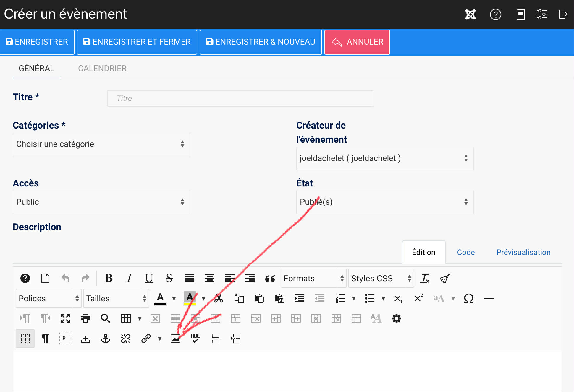This screenshot has width=574, height=392.
Task: Click the spellcheck ABC icon
Action: click(x=195, y=339)
